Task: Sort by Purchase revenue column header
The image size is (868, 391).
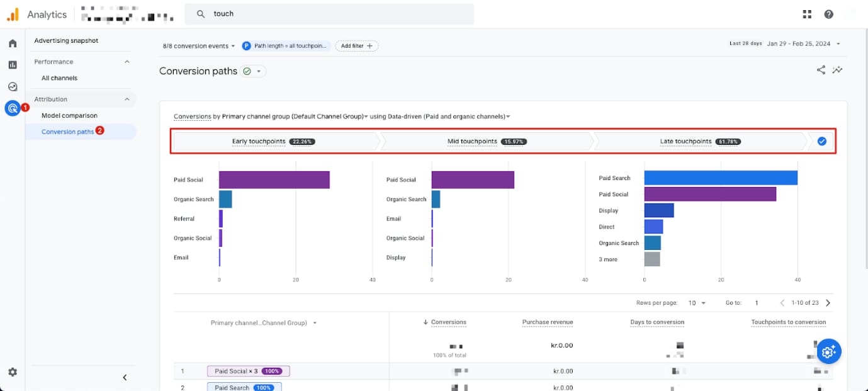Action: click(548, 322)
